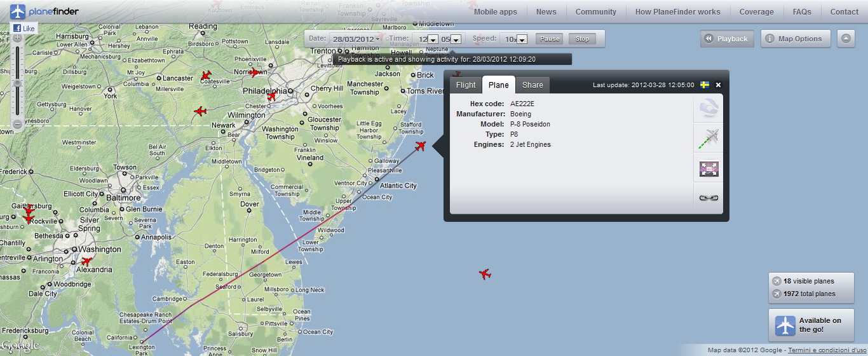The height and width of the screenshot is (356, 868).
Task: Click the Washington city label on map
Action: tap(100, 249)
